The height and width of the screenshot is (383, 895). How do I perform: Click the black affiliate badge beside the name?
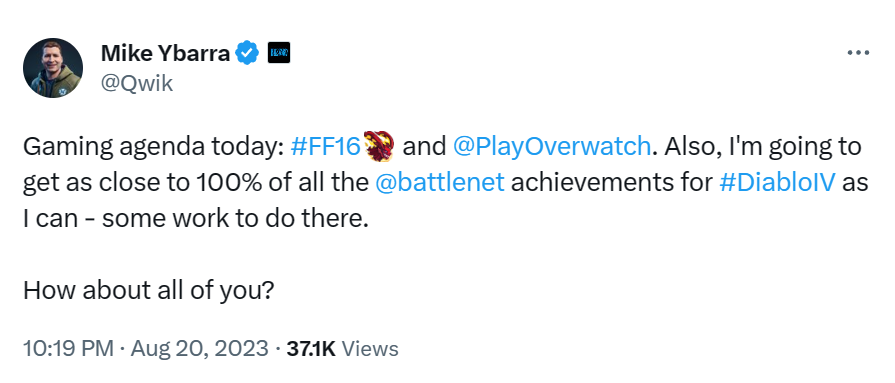pos(279,53)
